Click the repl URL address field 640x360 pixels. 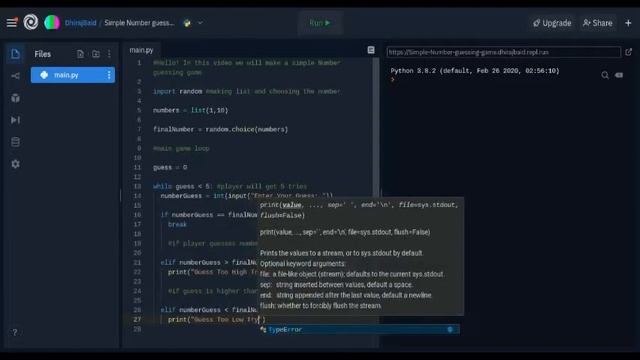point(504,52)
